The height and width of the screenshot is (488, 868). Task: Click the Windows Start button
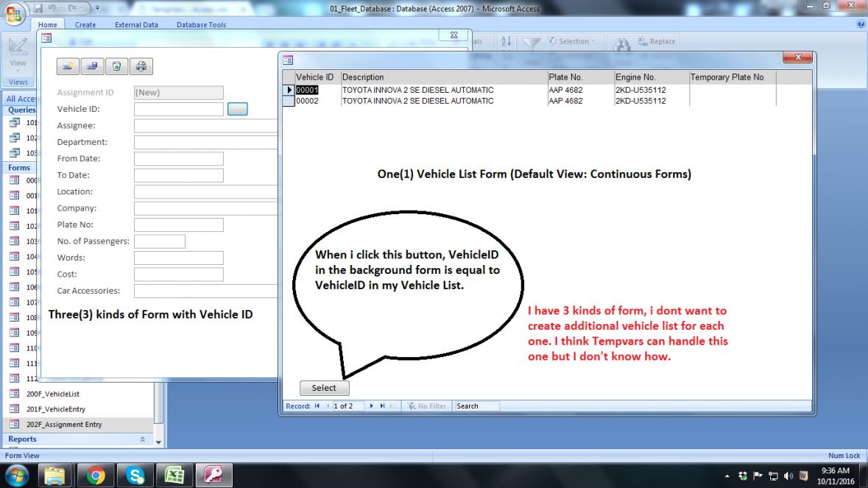(17, 475)
